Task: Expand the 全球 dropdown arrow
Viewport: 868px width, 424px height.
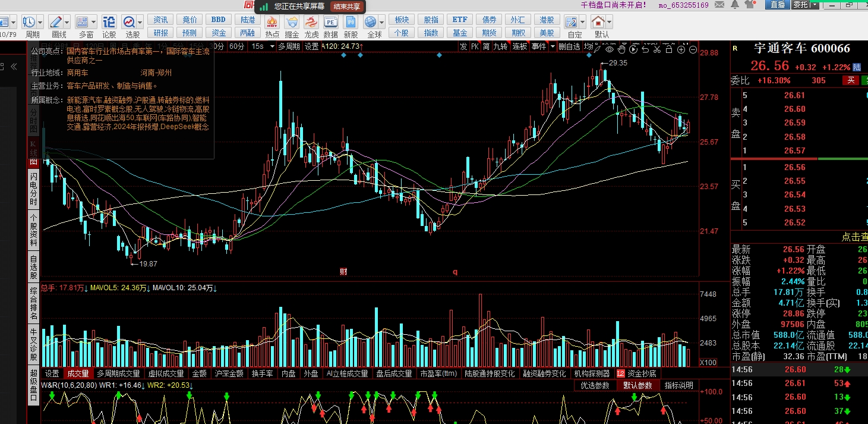Action: tap(381, 23)
